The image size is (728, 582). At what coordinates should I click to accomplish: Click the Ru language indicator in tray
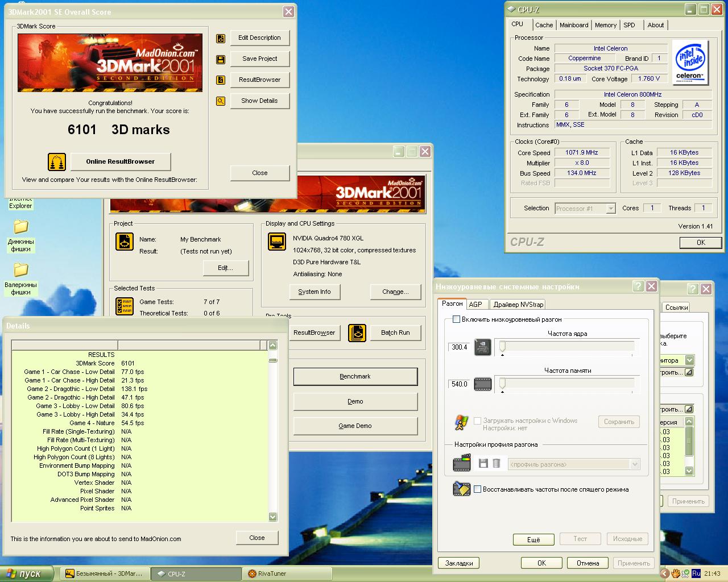(696, 573)
